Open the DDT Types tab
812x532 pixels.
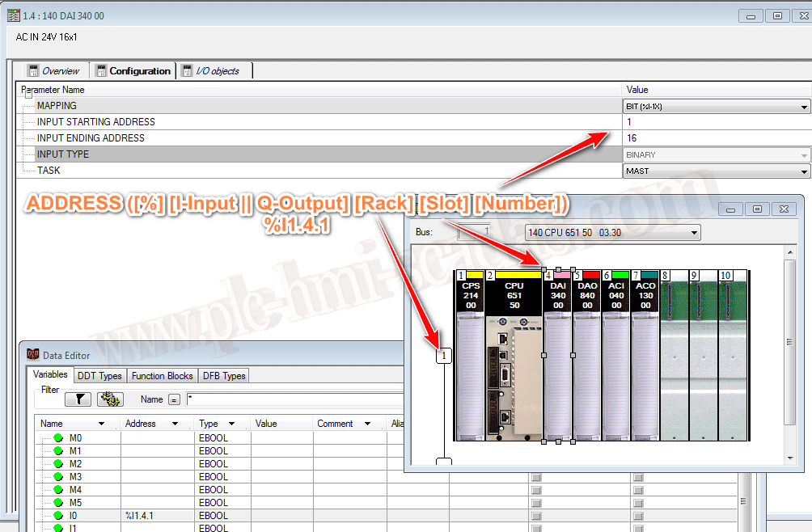click(x=99, y=375)
